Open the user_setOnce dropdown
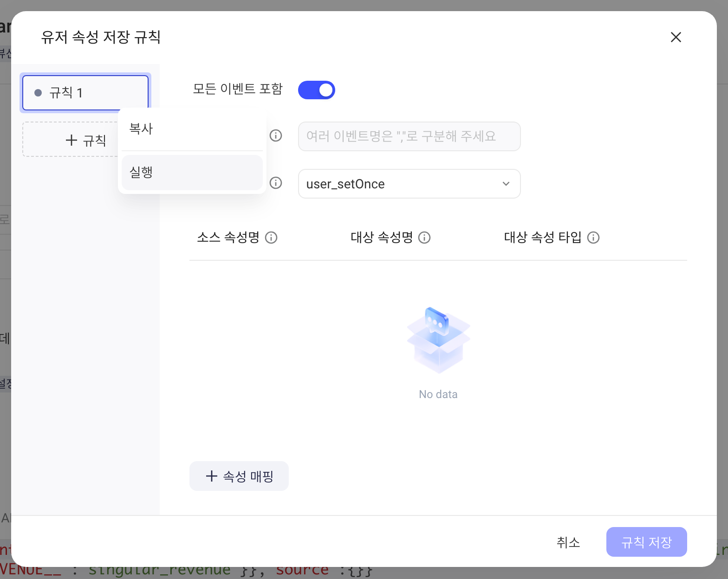 (x=409, y=184)
